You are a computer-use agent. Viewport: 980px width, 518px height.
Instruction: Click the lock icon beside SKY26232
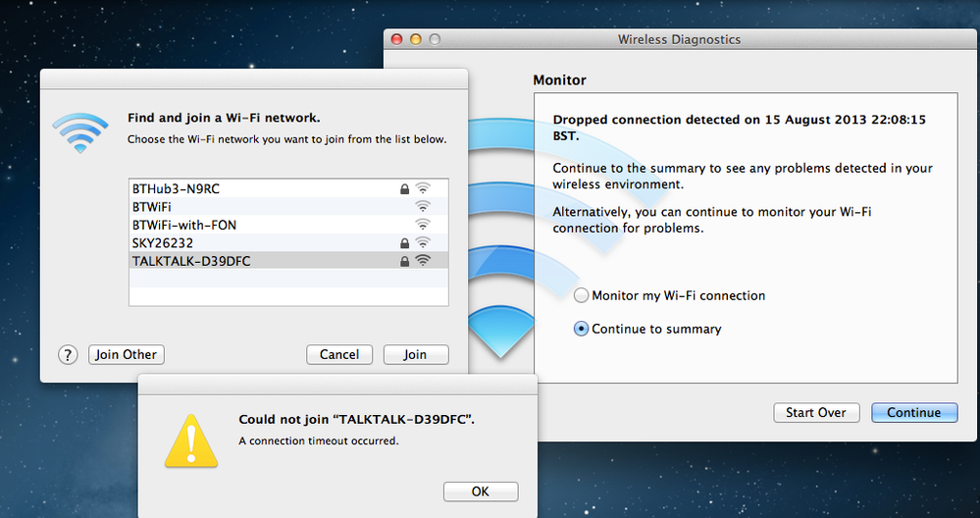pos(404,242)
